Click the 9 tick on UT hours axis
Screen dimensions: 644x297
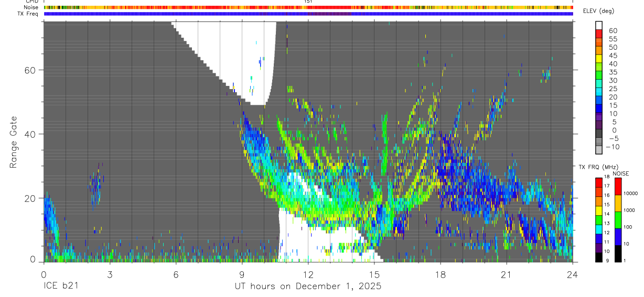click(242, 274)
